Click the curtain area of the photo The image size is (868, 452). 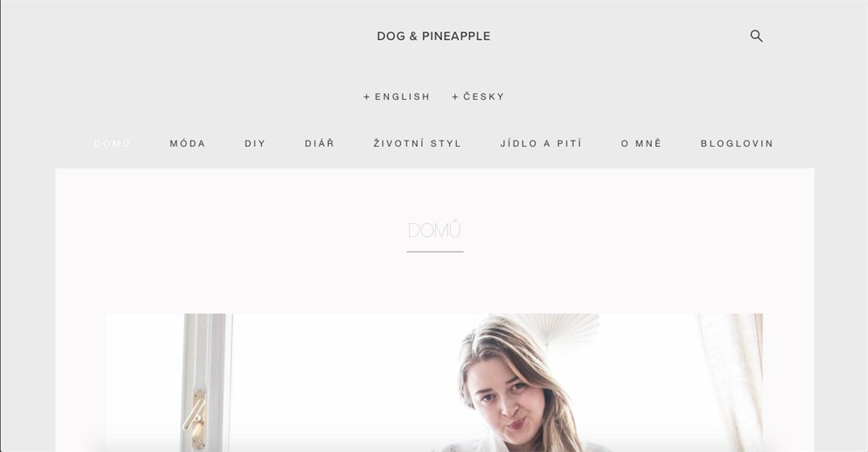731,382
